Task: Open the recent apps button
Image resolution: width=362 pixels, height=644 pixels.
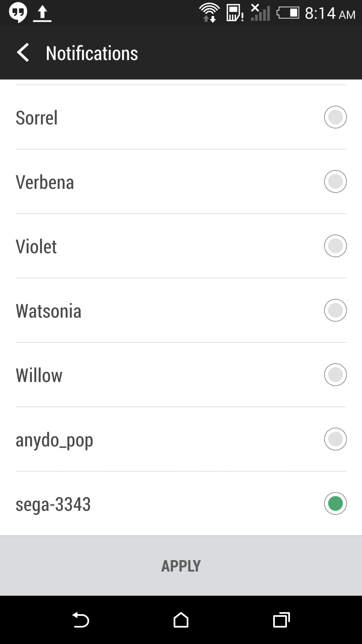Action: 282,620
